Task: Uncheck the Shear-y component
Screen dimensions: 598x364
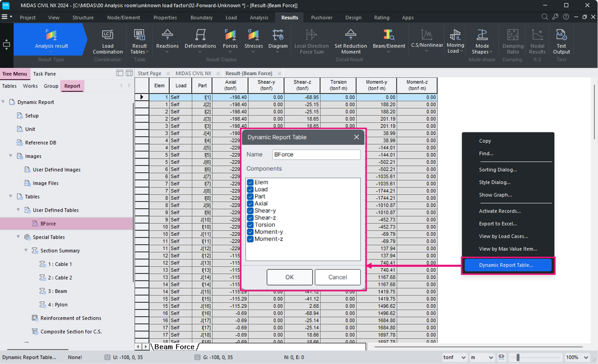Action: coord(250,210)
